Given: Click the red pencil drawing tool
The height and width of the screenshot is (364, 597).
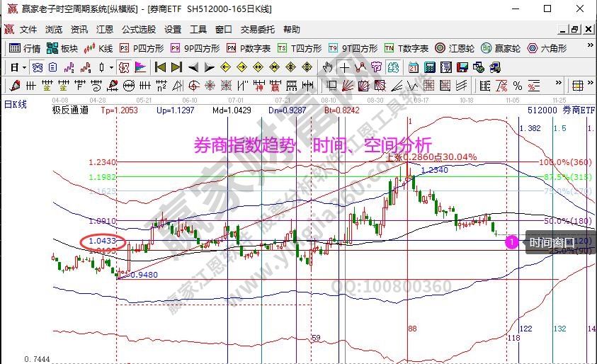Looking at the screenshot, I should [15, 86].
